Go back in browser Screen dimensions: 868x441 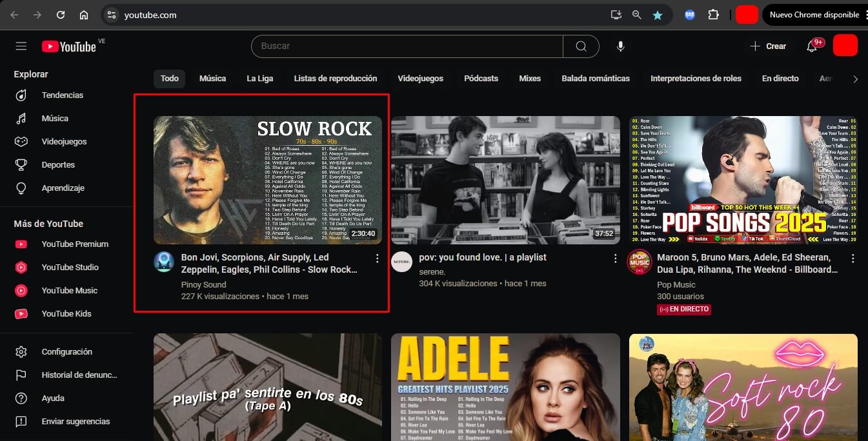[x=14, y=15]
